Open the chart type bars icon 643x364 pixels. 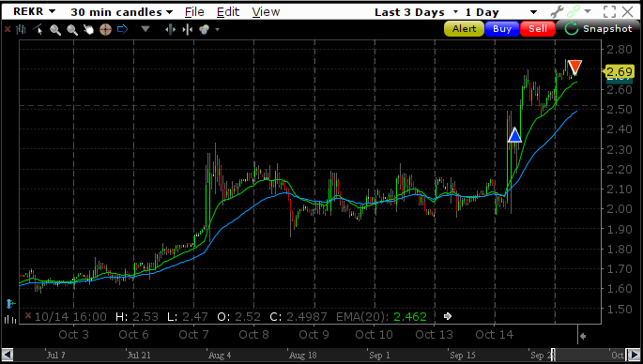[x=21, y=29]
